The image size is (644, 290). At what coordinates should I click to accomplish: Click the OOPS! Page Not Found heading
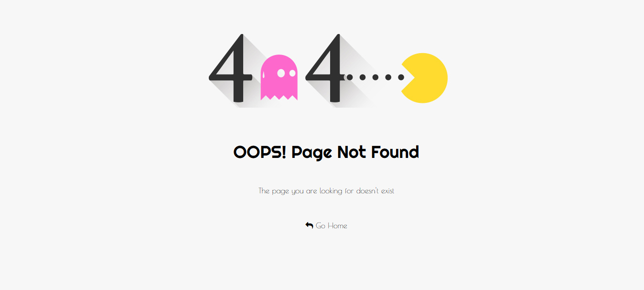pyautogui.click(x=326, y=152)
